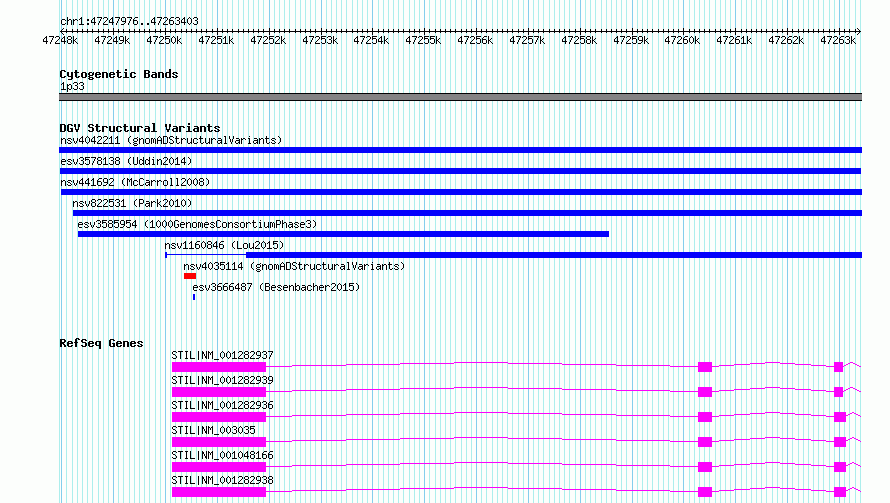This screenshot has height=503, width=890.
Task: Click variant label nsv4035114 (gnomADStructuralVariants)
Action: tap(294, 266)
